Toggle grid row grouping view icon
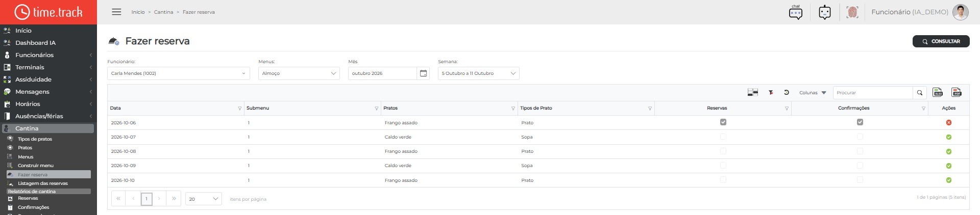The width and height of the screenshot is (980, 215). click(x=752, y=93)
